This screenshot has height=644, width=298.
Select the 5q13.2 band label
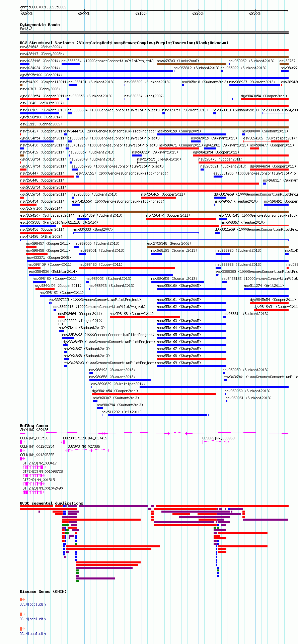[26, 29]
